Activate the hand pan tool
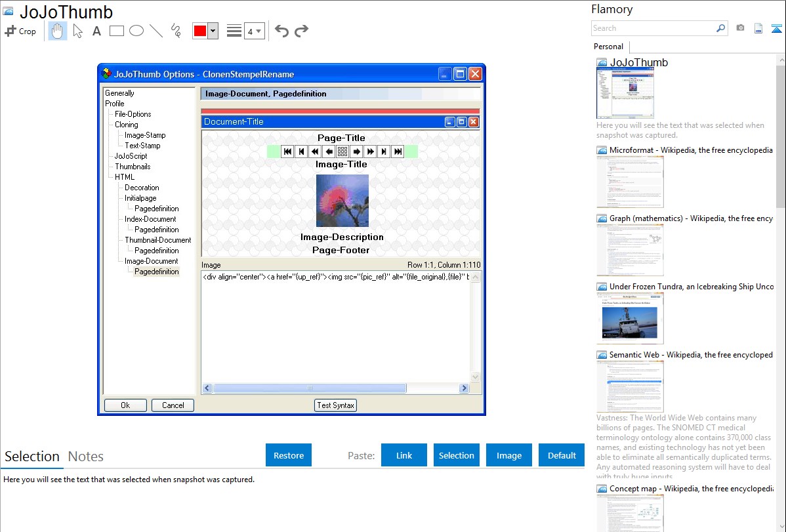 click(58, 31)
